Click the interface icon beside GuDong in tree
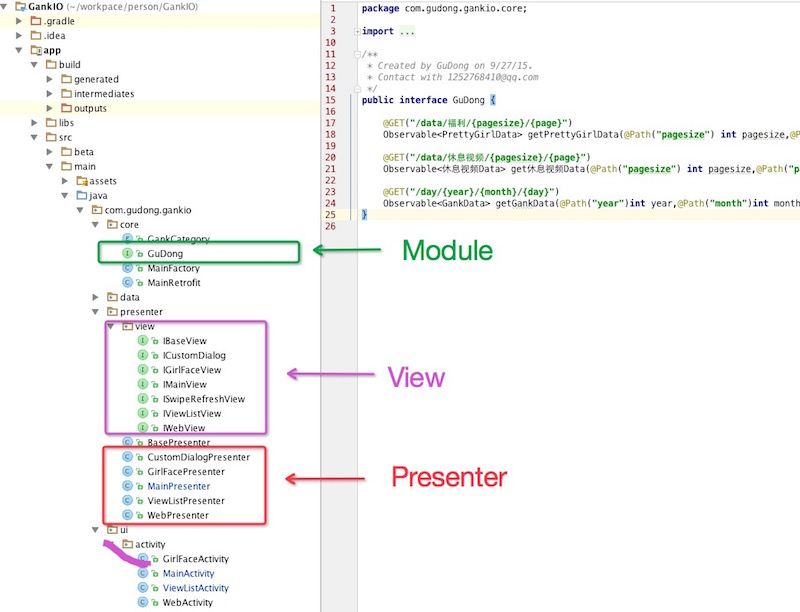Screen dimensions: 800x612 point(127,254)
